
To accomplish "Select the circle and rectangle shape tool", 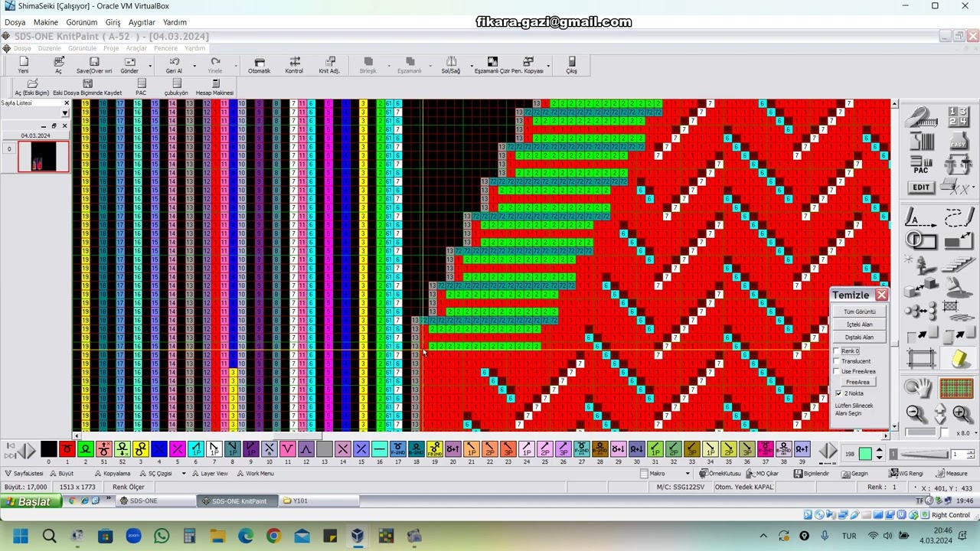I will pos(920,242).
